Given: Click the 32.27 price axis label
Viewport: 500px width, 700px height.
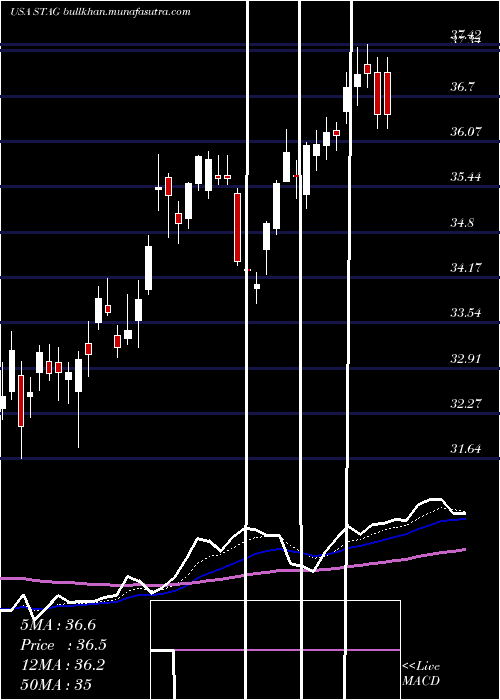Looking at the screenshot, I should click(466, 403).
